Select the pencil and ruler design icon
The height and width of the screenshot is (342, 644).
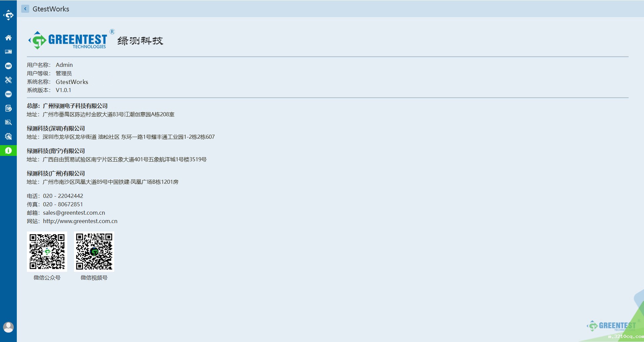[x=8, y=80]
